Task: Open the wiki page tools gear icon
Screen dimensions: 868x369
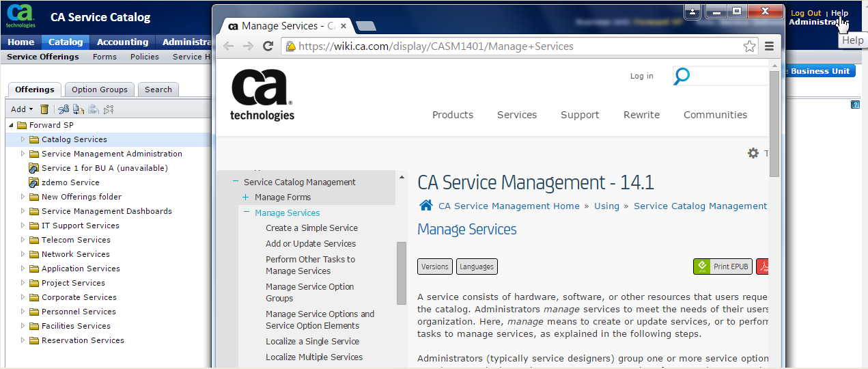Action: click(753, 153)
